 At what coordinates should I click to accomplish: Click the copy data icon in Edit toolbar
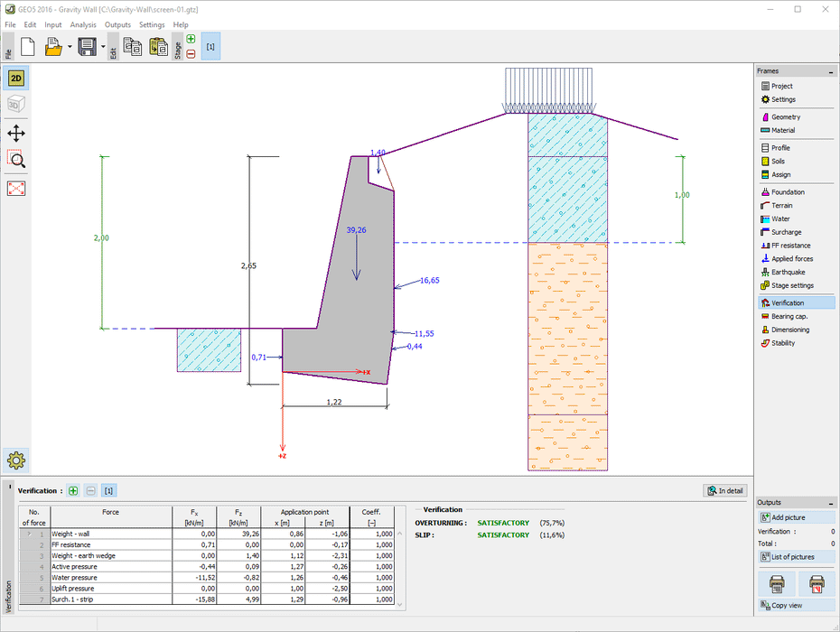(x=132, y=47)
